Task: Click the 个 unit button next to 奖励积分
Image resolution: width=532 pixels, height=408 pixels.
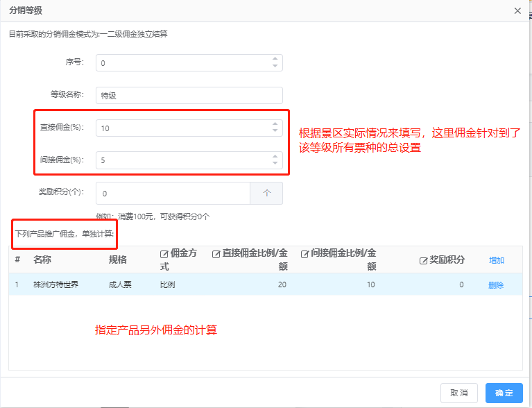Action: [266, 194]
